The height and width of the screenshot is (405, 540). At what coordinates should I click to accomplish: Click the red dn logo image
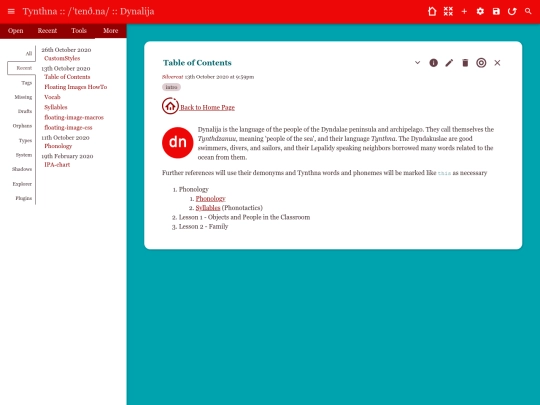(178, 143)
